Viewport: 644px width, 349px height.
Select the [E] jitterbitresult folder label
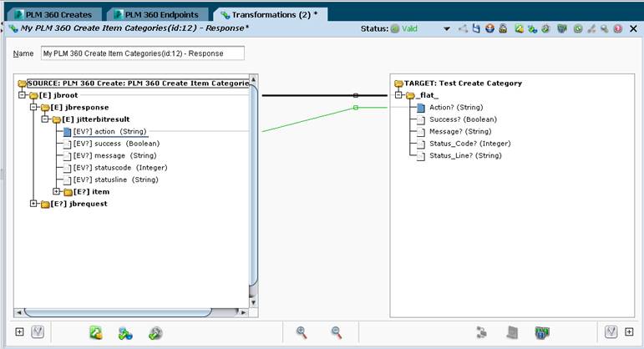(96, 119)
